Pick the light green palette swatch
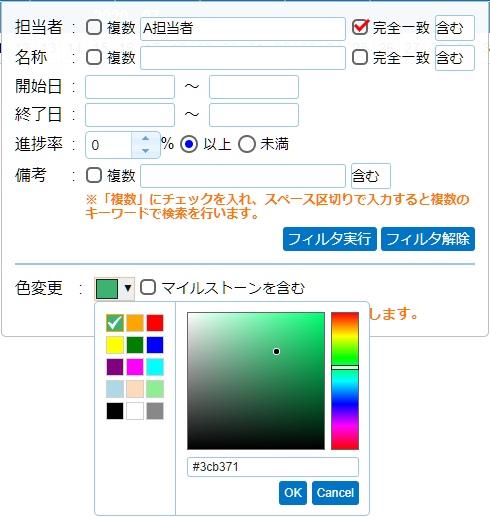Image resolution: width=490 pixels, height=517 pixels. click(x=155, y=389)
